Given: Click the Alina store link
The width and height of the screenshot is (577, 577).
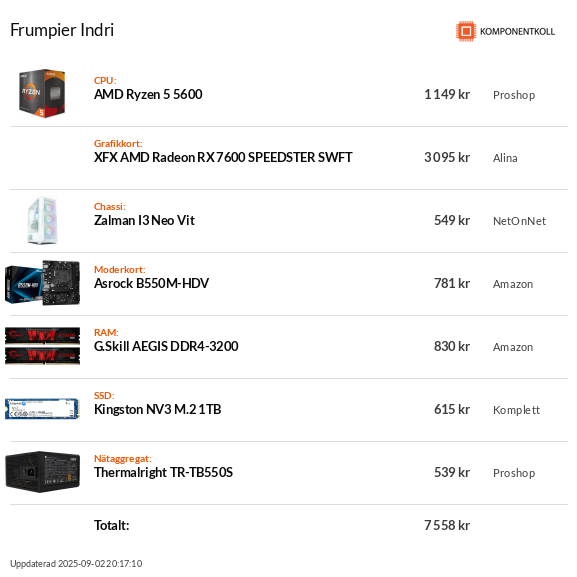Looking at the screenshot, I should pyautogui.click(x=505, y=158).
